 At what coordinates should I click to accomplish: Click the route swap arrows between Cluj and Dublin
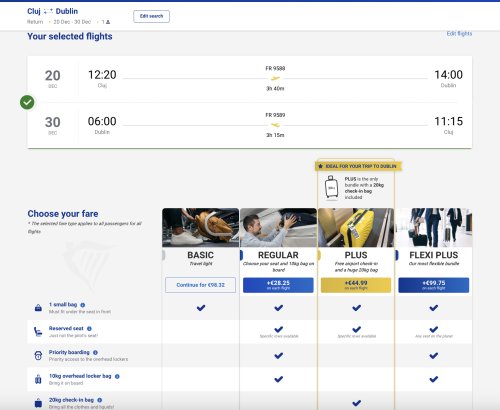pos(48,11)
